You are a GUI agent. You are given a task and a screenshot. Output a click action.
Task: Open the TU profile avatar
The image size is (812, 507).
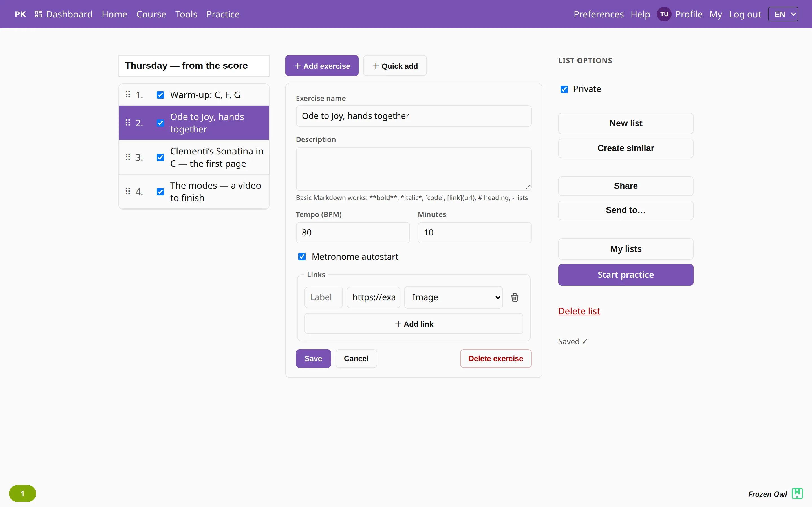[664, 14]
